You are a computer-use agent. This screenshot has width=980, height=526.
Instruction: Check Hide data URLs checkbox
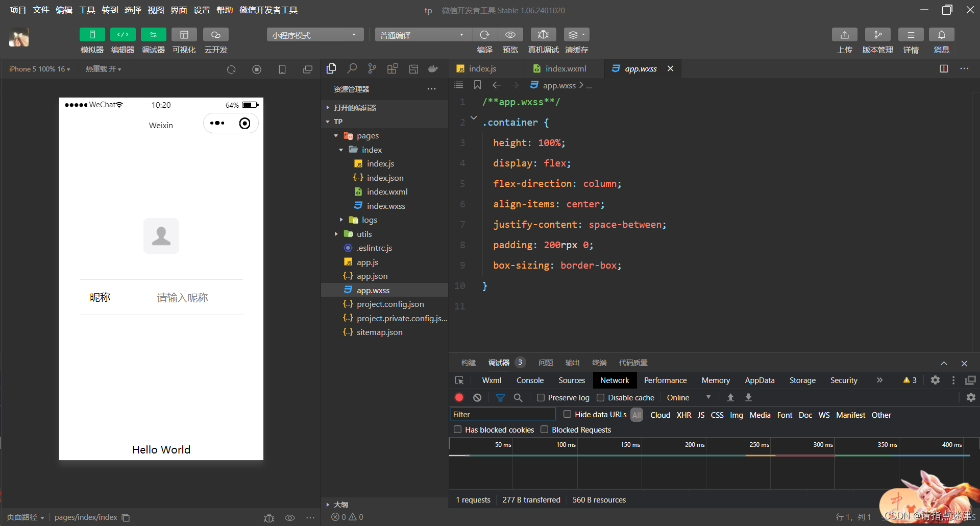(567, 414)
